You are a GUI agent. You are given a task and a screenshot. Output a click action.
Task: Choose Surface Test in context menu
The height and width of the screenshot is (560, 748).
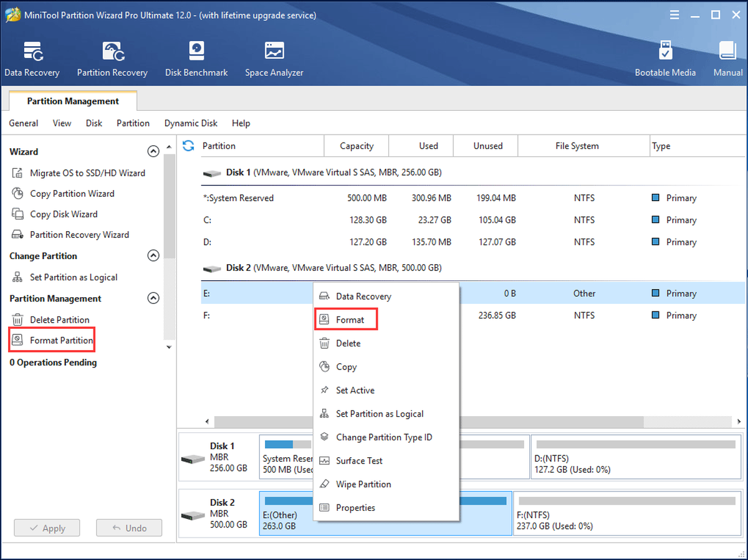pyautogui.click(x=386, y=461)
